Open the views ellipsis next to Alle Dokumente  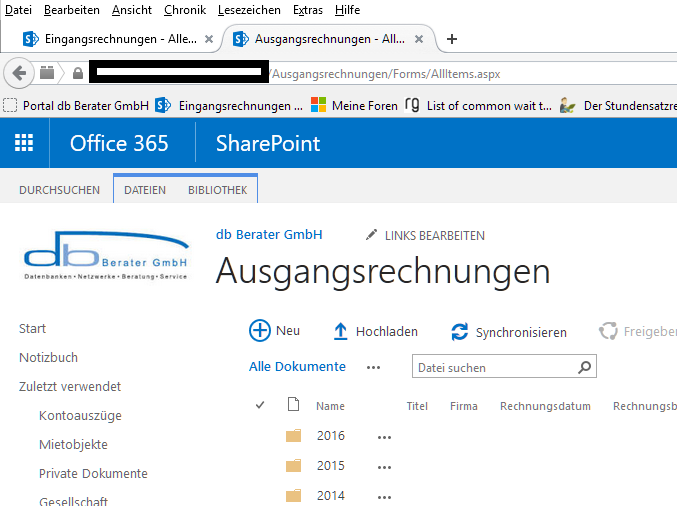pos(373,367)
